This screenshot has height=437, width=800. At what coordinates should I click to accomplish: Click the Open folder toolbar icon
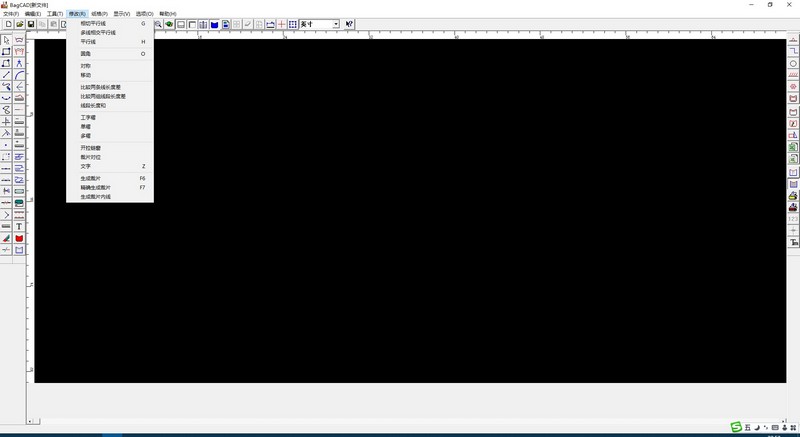[19, 24]
